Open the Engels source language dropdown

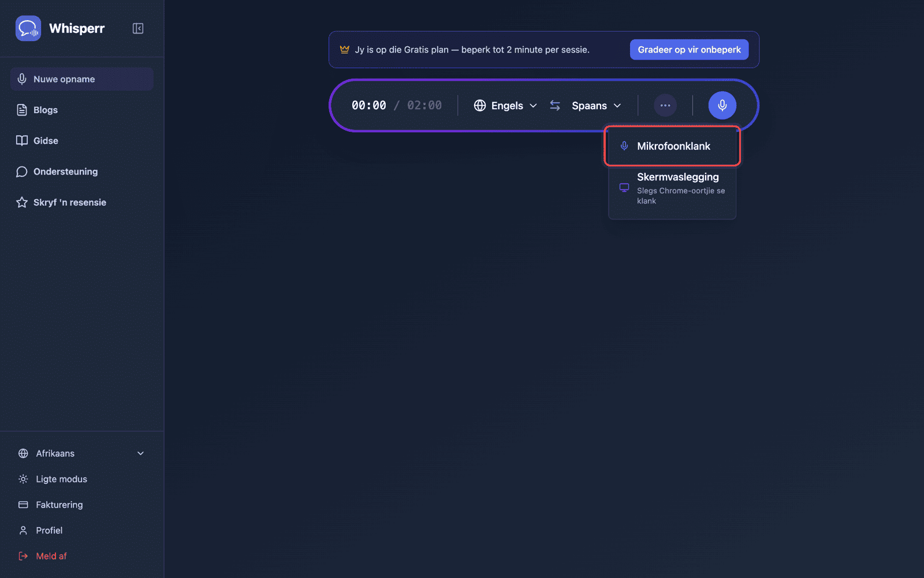pos(506,105)
